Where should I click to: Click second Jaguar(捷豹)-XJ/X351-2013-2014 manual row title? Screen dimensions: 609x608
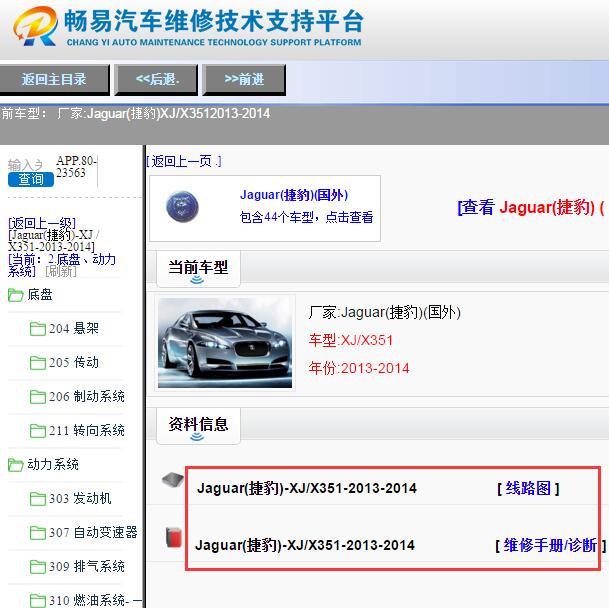coord(305,545)
